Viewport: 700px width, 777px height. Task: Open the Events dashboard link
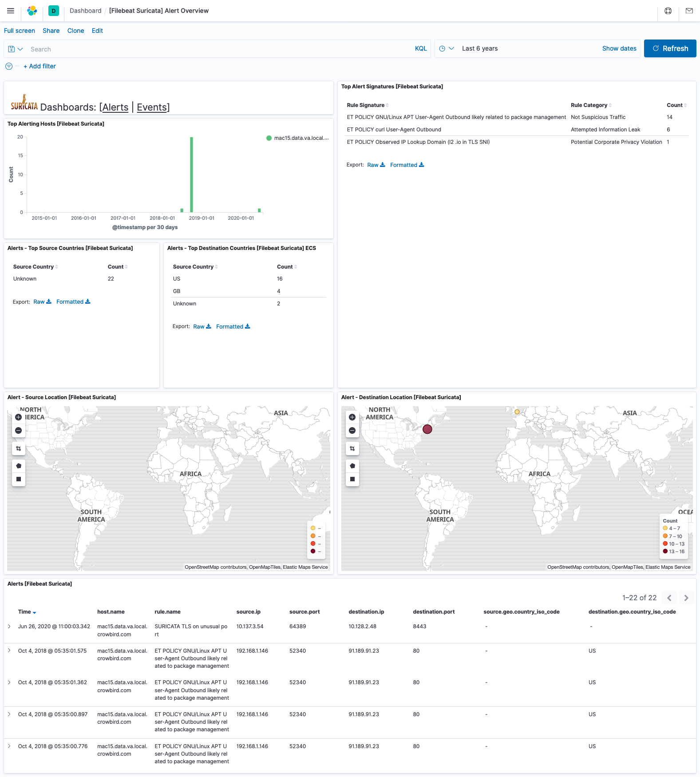pos(152,107)
